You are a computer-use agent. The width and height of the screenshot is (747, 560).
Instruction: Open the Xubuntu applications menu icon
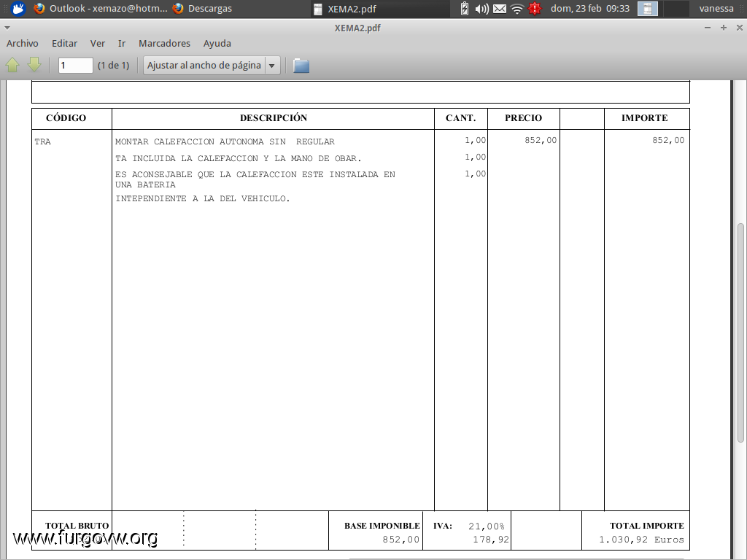[x=18, y=9]
